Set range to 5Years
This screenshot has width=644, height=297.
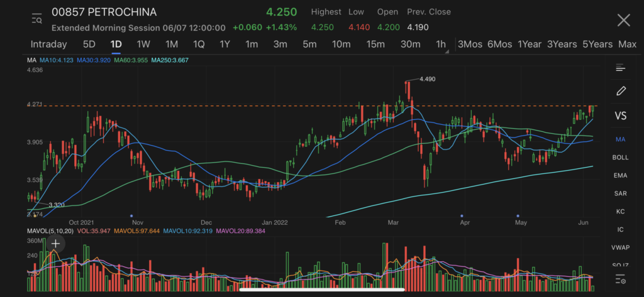coord(597,45)
